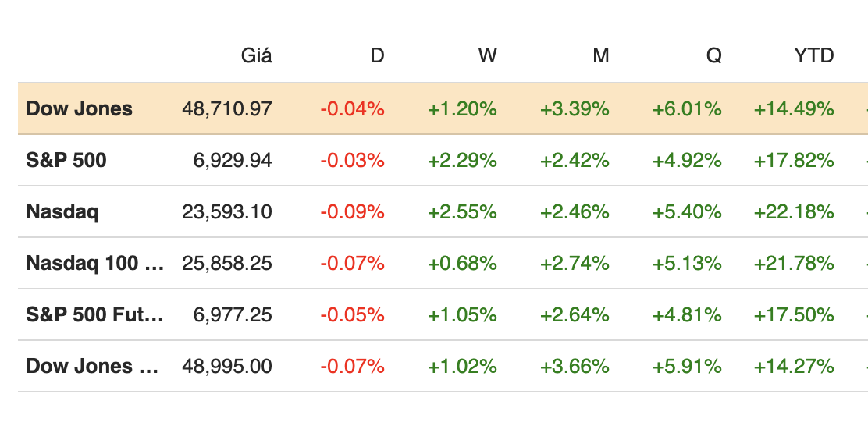Open the highlighted Dow Jones index row

(80, 108)
